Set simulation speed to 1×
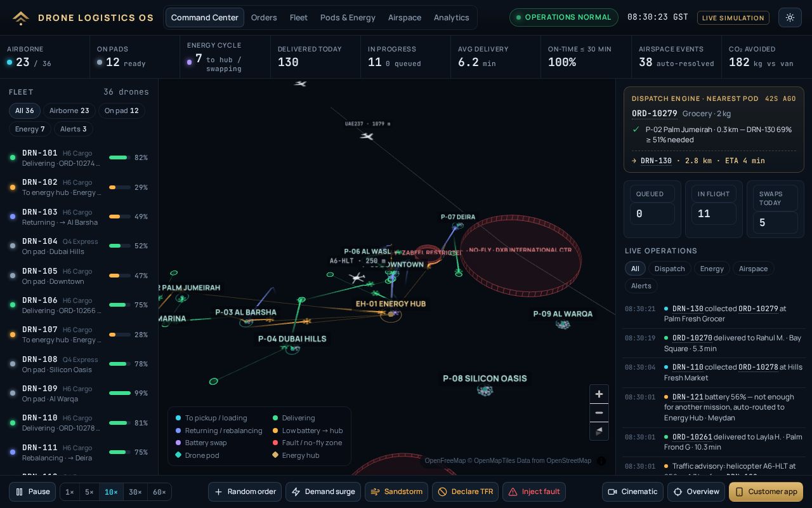Image resolution: width=812 pixels, height=508 pixels. click(x=70, y=492)
